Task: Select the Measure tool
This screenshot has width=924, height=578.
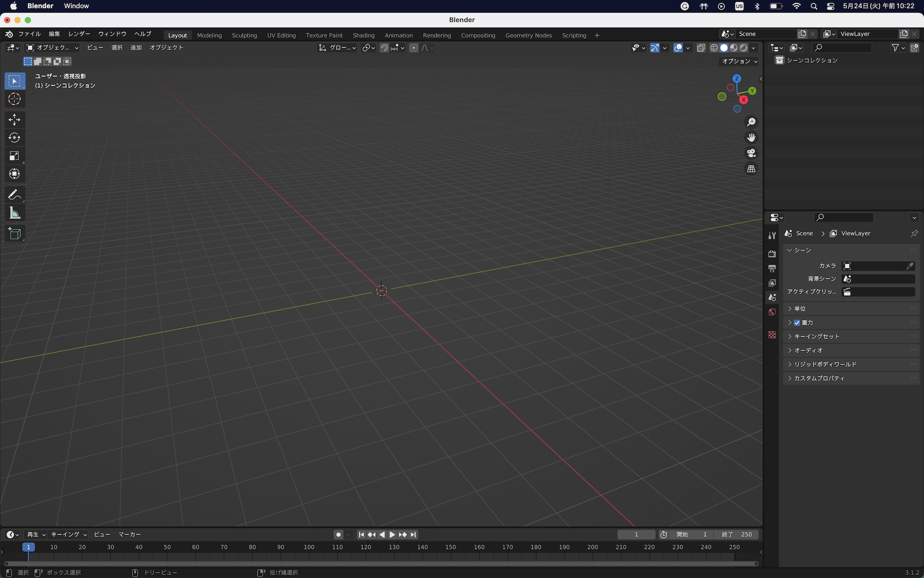Action: [x=14, y=213]
